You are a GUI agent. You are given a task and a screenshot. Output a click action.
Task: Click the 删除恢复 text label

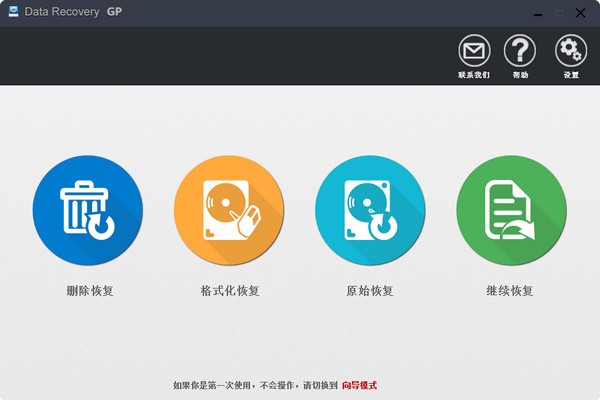[87, 291]
